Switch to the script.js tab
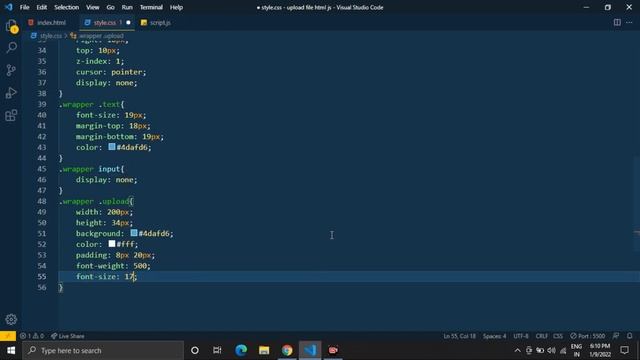Viewport: 640px width, 360px height. (x=156, y=22)
